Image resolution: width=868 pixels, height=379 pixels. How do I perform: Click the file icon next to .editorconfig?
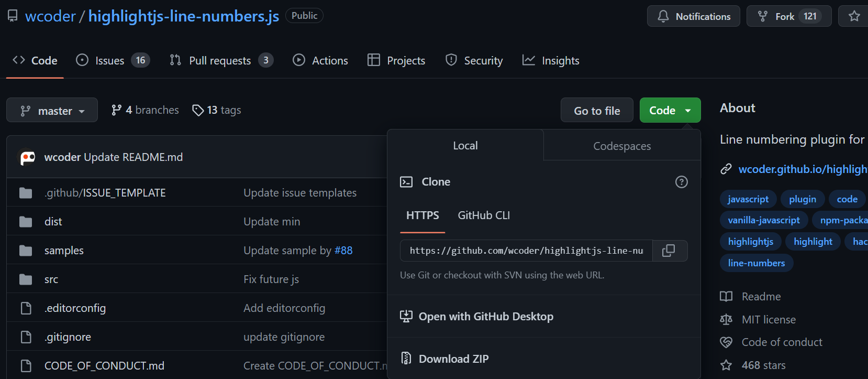(26, 308)
